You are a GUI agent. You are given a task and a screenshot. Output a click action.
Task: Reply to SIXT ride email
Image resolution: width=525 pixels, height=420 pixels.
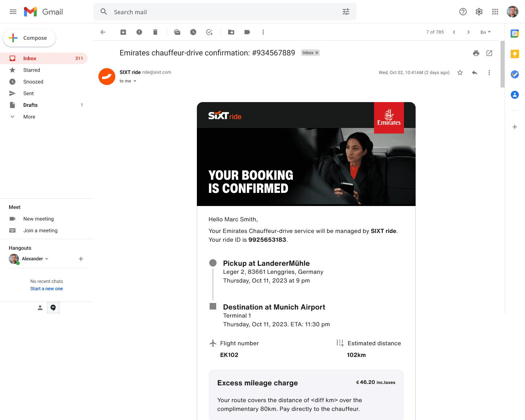475,73
